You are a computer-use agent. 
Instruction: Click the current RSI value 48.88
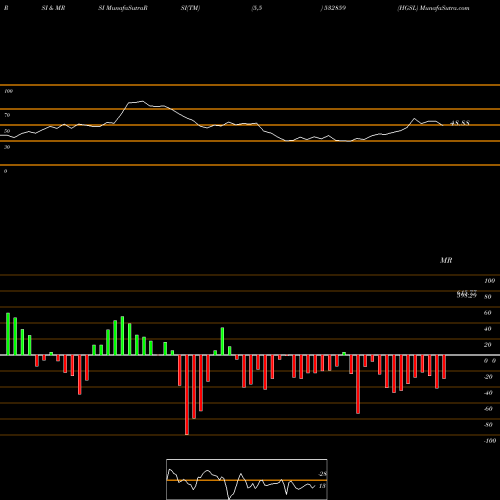pos(460,123)
